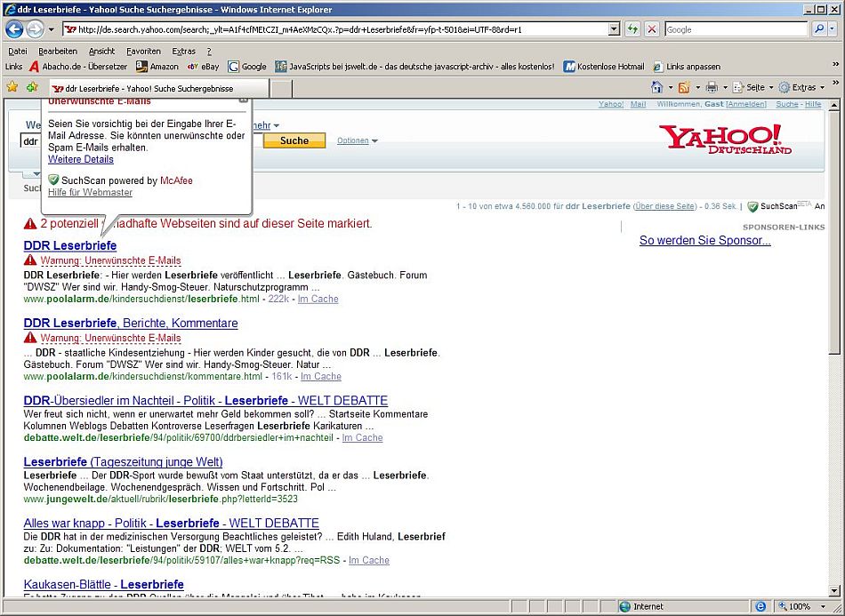The width and height of the screenshot is (845, 616).
Task: Click the RSS feeds icon in the command bar
Action: click(x=684, y=87)
